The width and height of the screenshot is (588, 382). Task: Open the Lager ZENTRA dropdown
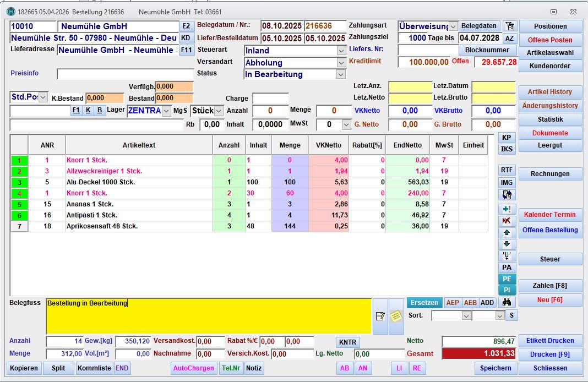[x=166, y=111]
